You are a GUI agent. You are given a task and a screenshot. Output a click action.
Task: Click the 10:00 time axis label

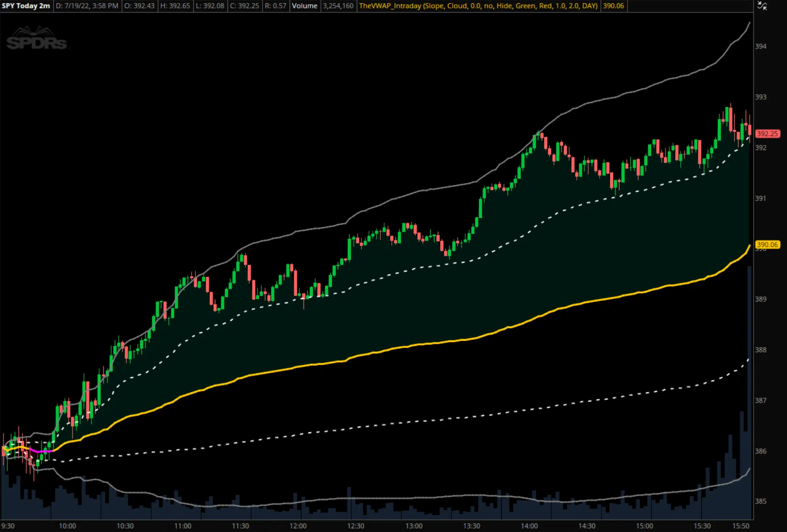(68, 526)
